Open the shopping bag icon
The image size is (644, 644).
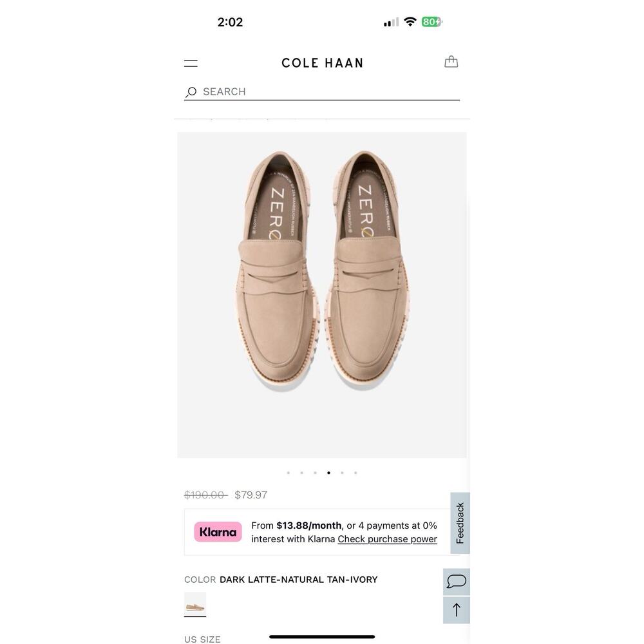[451, 61]
